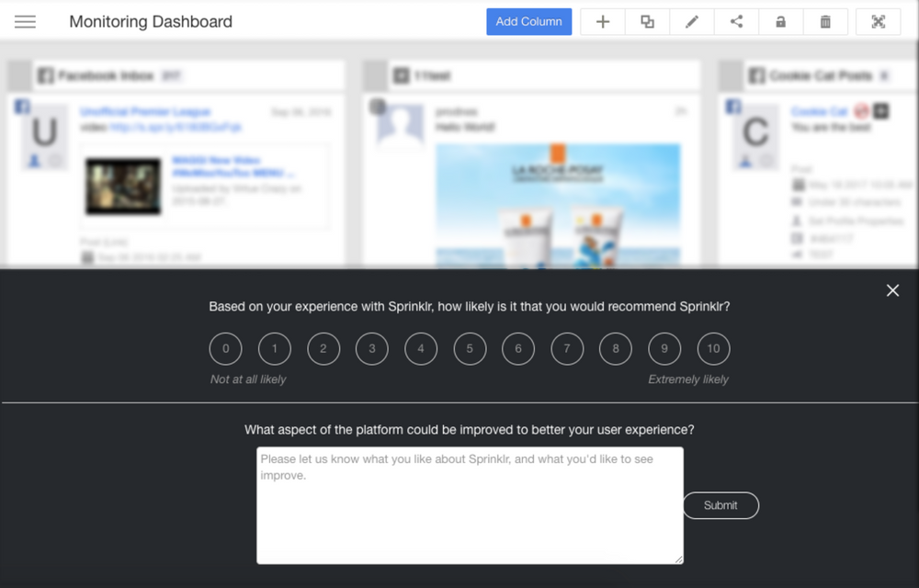919x588 pixels.
Task: Click the Add Column button
Action: (x=528, y=22)
